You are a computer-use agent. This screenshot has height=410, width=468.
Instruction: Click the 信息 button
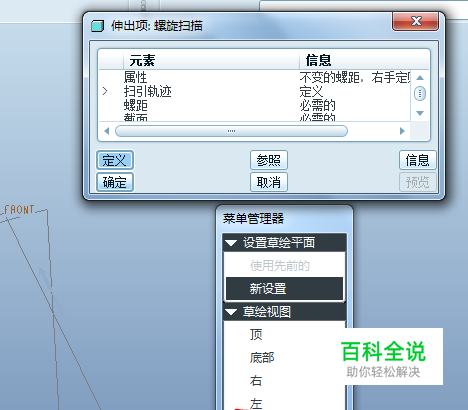click(x=417, y=160)
